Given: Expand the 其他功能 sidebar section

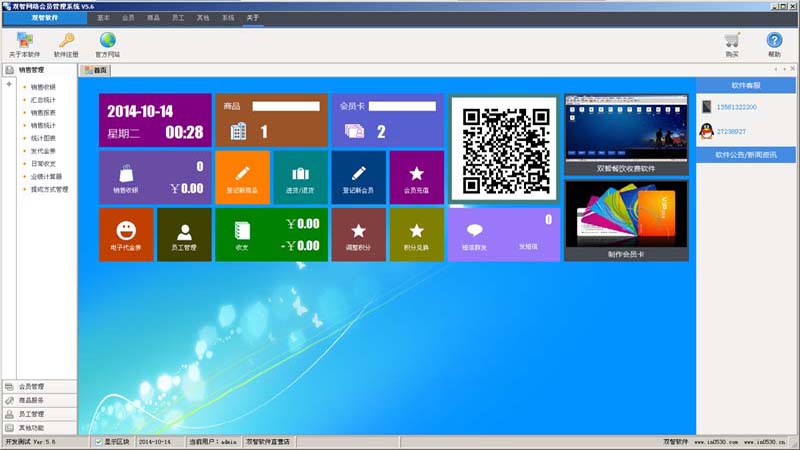Looking at the screenshot, I should 39,428.
